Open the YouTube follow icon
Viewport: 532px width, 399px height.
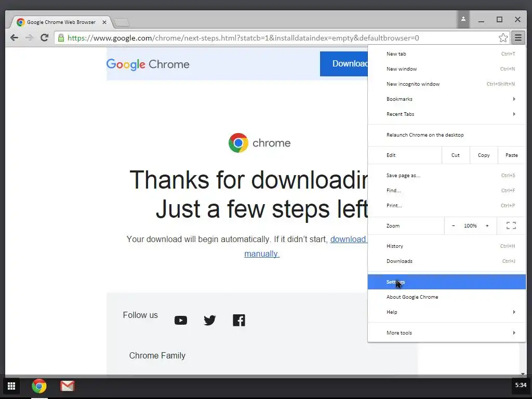click(180, 320)
